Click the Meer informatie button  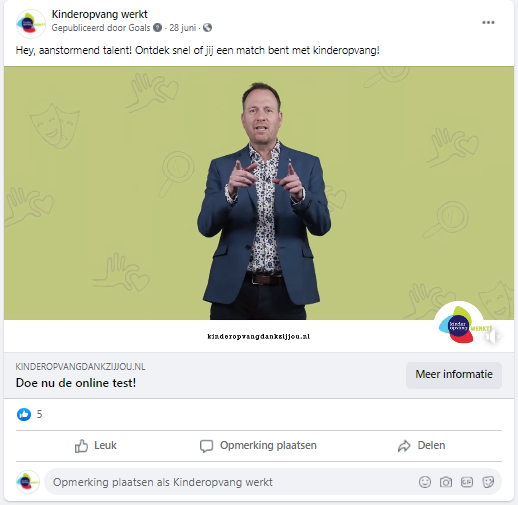point(454,374)
